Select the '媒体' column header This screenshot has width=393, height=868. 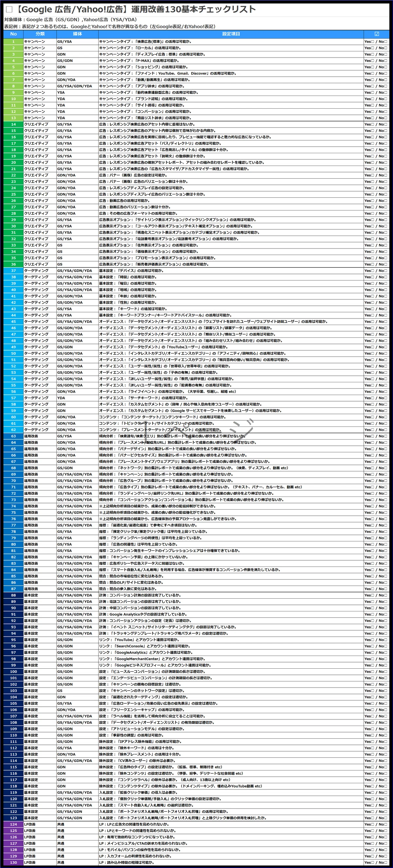pyautogui.click(x=78, y=34)
